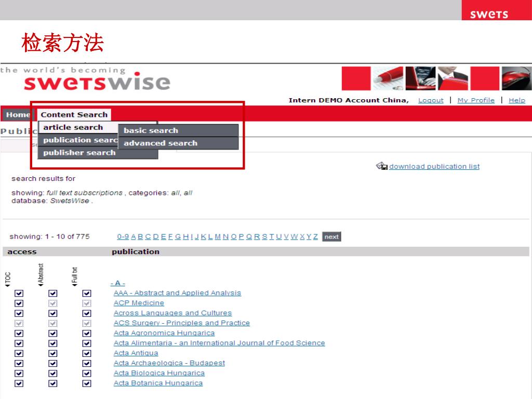This screenshot has height=399, width=532.
Task: Toggle TOC checkbox for ACP Medicine
Action: (19, 303)
